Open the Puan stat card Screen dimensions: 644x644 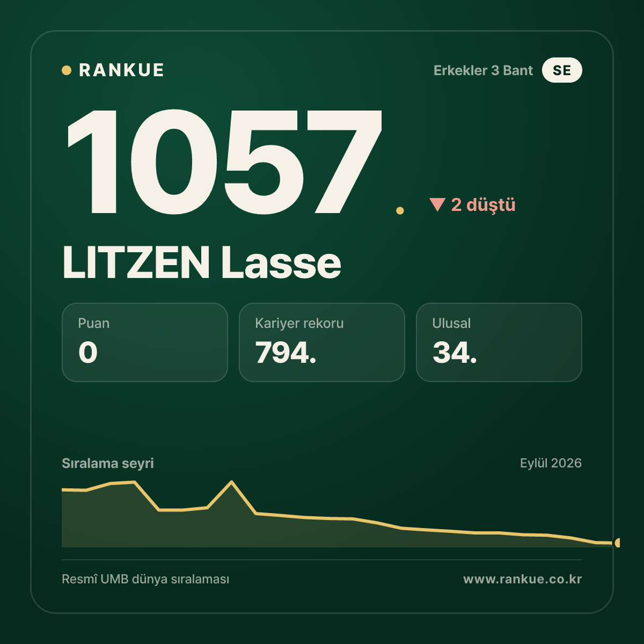coord(145,342)
